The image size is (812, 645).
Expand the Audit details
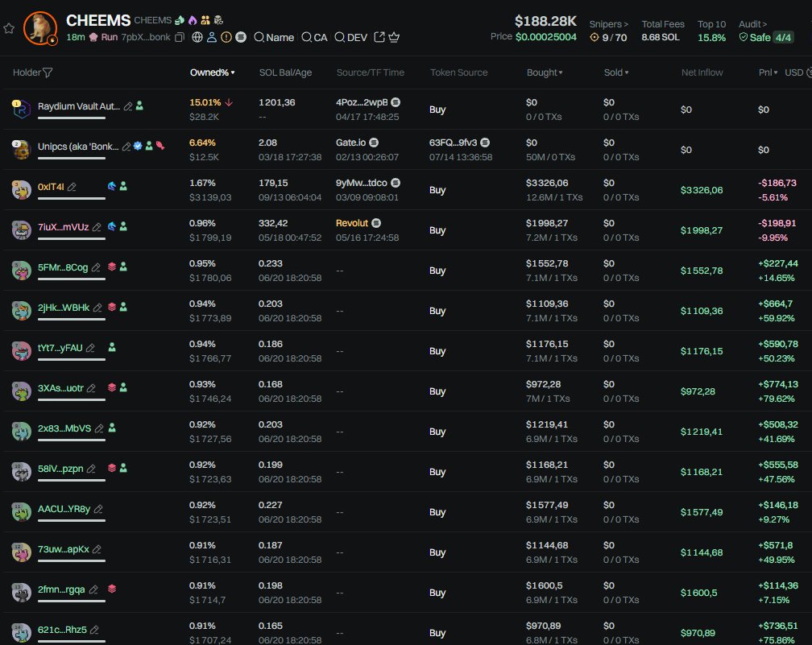click(752, 24)
